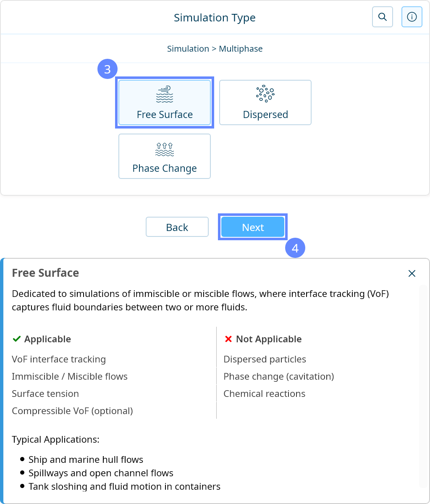
Task: Close the Free Surface info panel
Action: pyautogui.click(x=412, y=274)
